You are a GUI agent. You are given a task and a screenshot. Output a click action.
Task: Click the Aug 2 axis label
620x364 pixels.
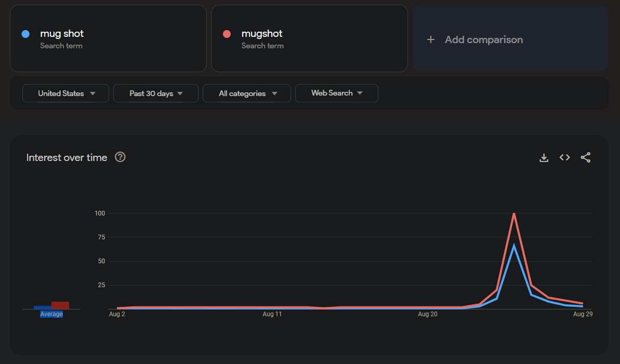(x=117, y=314)
